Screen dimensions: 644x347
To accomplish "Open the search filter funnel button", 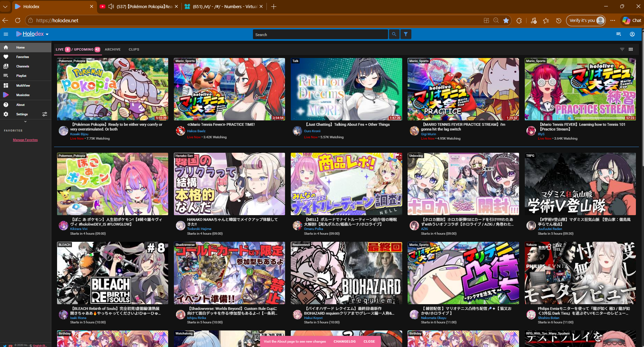I will 406,34.
